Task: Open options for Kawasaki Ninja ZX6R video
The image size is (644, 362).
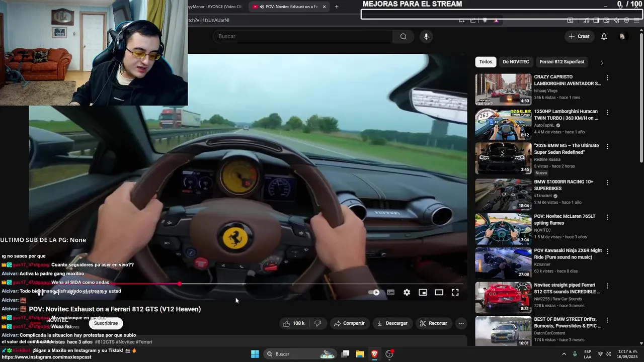Action: point(607,251)
